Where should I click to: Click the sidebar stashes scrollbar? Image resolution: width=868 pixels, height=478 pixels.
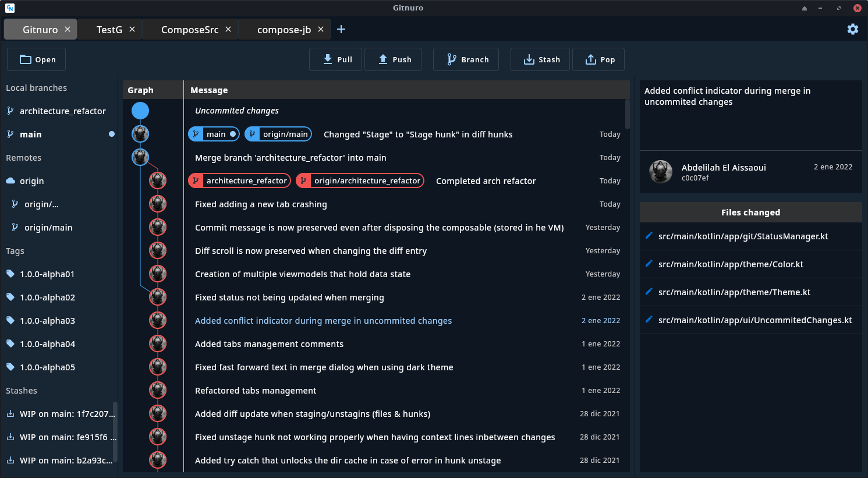115,431
